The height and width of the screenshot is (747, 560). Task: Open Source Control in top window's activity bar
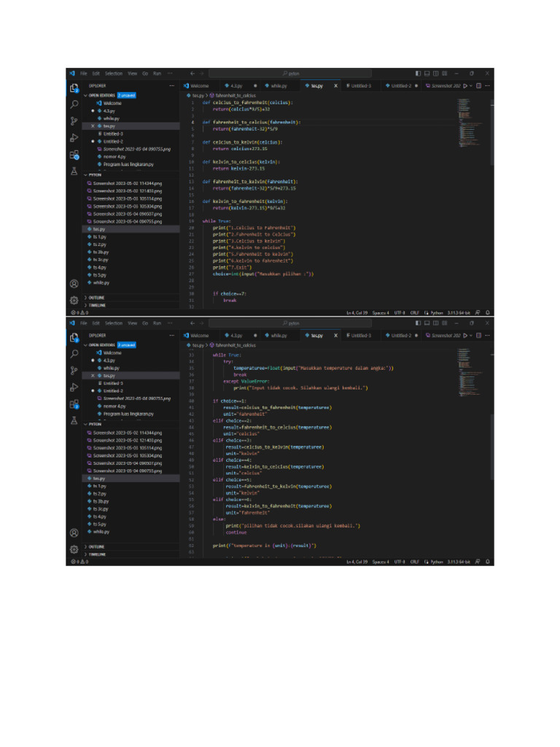[74, 121]
